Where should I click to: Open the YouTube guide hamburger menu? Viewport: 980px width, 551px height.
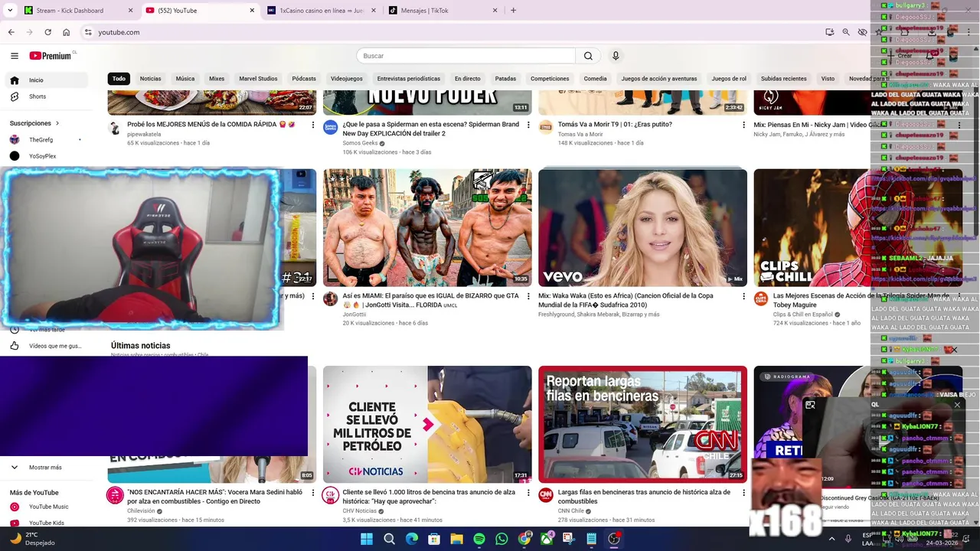(15, 56)
